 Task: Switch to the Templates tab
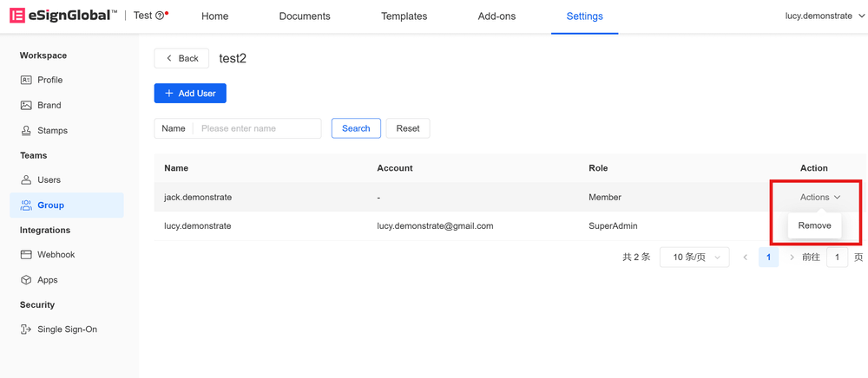pos(404,16)
